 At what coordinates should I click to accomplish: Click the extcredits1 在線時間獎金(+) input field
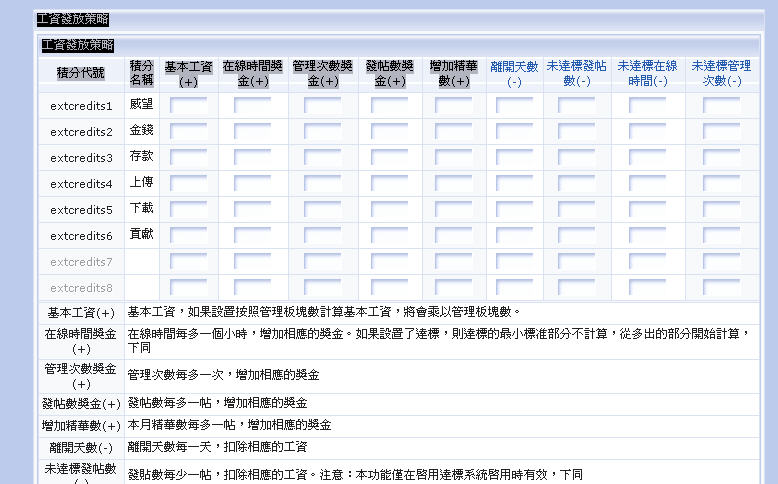253,105
